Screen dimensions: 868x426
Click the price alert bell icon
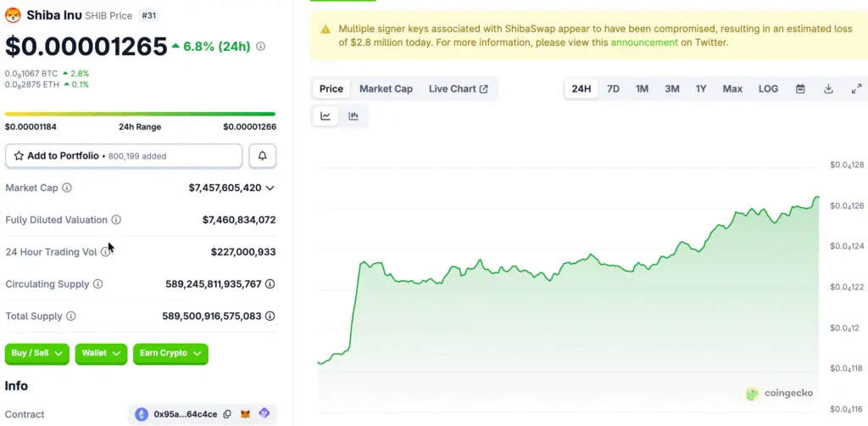click(x=263, y=156)
